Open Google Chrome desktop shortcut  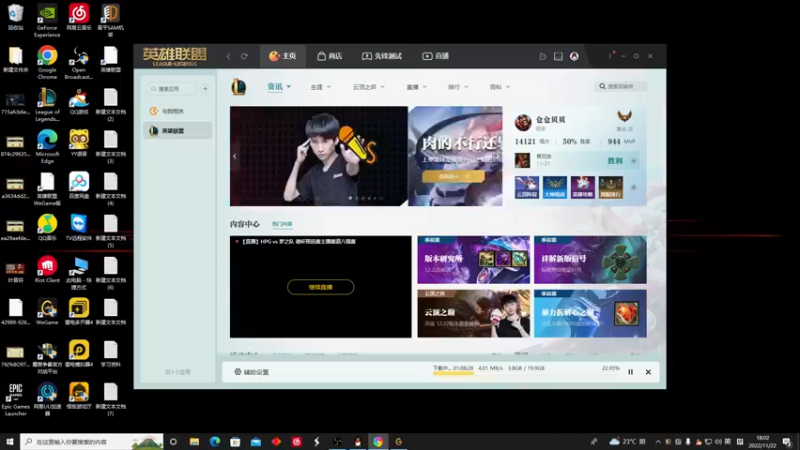(47, 63)
